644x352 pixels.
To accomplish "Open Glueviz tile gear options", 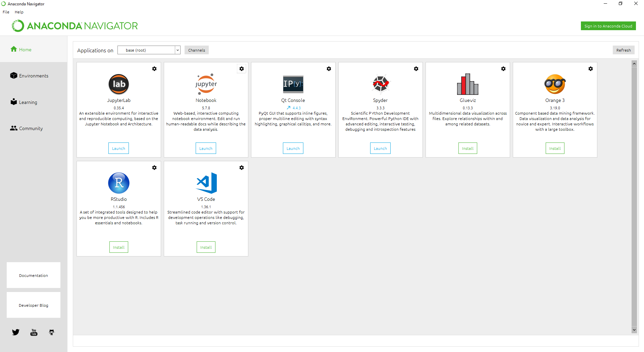I will [503, 69].
